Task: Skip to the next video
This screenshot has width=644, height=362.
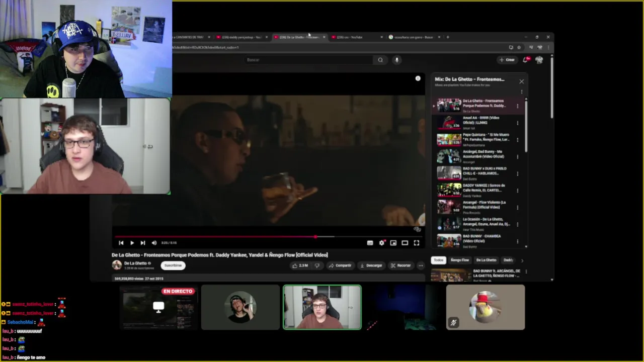Action: (143, 243)
